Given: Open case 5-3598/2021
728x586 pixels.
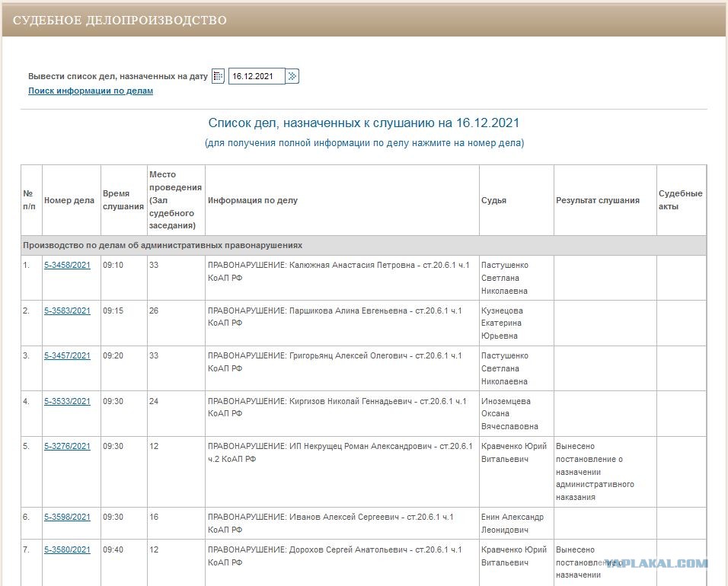Looking at the screenshot, I should (x=67, y=517).
